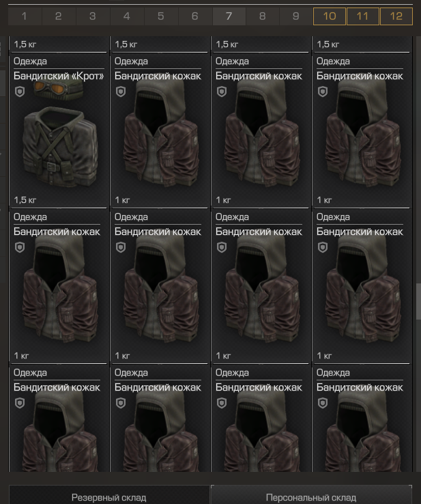
Task: Click shield icon on Бандитский «Крот» card
Action: (x=20, y=92)
